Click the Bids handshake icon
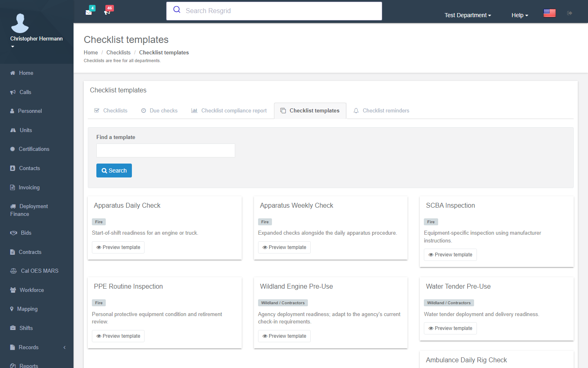Screen dimensions: 588x368 (13, 233)
